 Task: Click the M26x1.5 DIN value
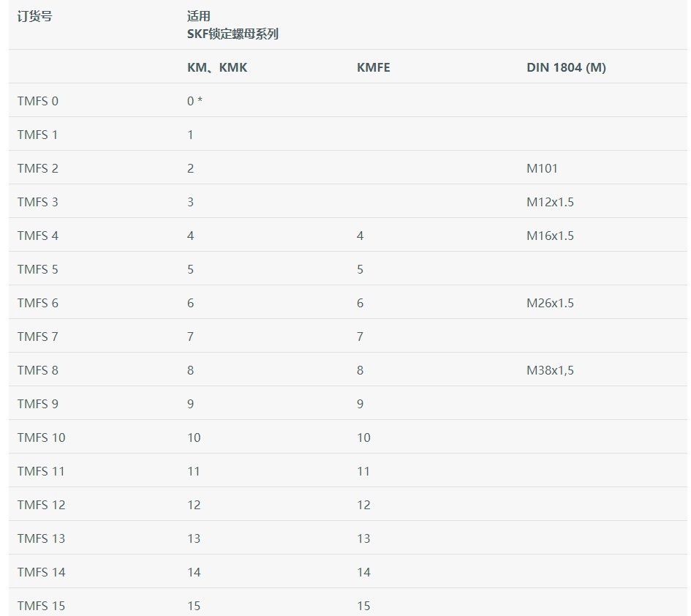pos(550,303)
